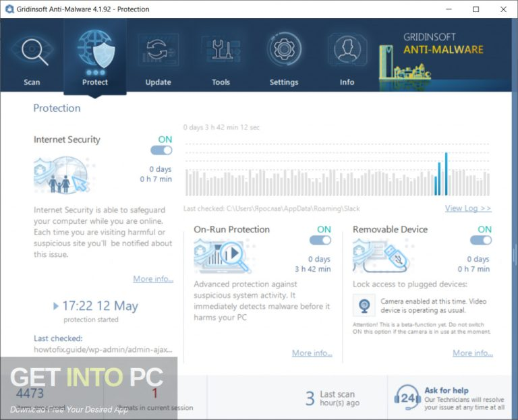The height and width of the screenshot is (420, 518).
Task: Click the Last scan 3 hours ago panel
Action: [x=333, y=398]
